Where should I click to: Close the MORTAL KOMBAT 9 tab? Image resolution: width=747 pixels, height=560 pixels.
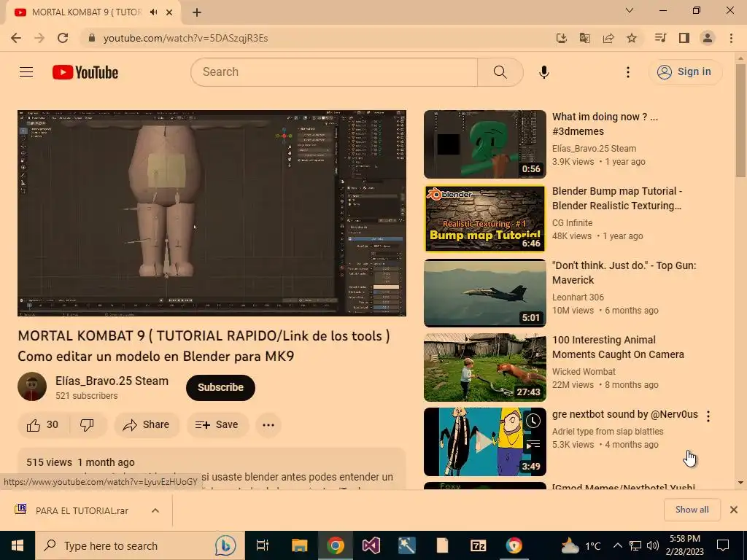pyautogui.click(x=169, y=12)
